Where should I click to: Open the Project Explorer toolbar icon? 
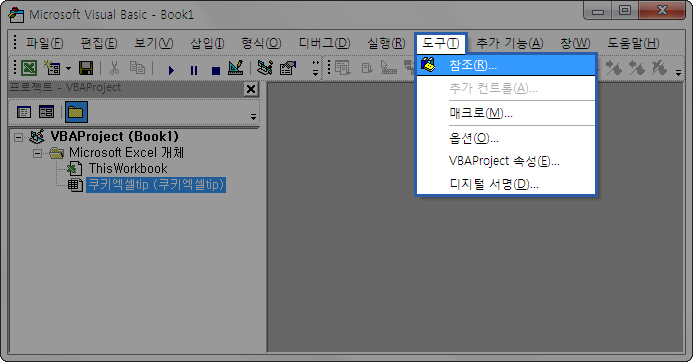click(265, 68)
